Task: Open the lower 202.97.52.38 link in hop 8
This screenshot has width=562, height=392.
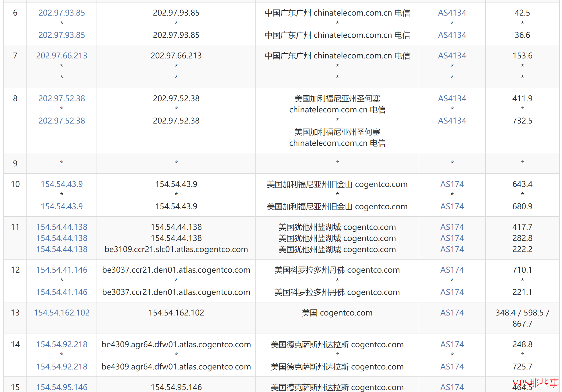Action: (x=62, y=121)
